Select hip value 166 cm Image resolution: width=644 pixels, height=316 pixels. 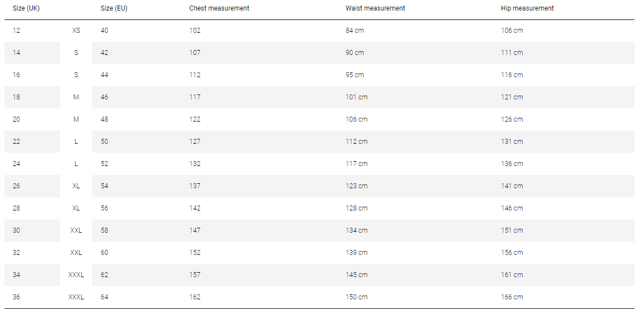512,297
